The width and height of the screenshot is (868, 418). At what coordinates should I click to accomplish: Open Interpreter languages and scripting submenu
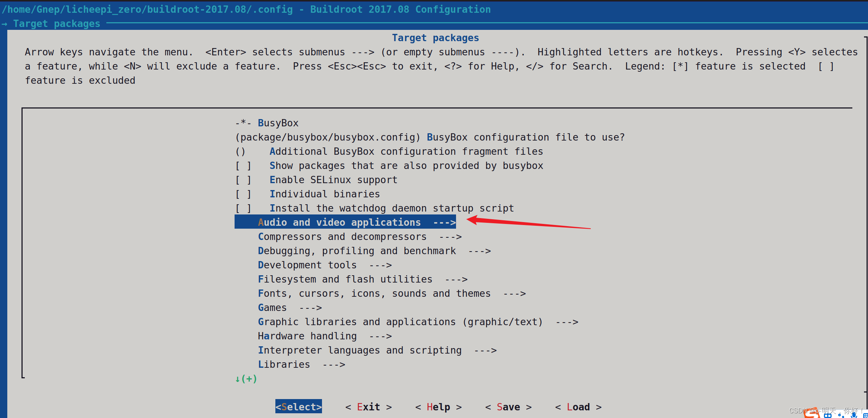(x=377, y=350)
